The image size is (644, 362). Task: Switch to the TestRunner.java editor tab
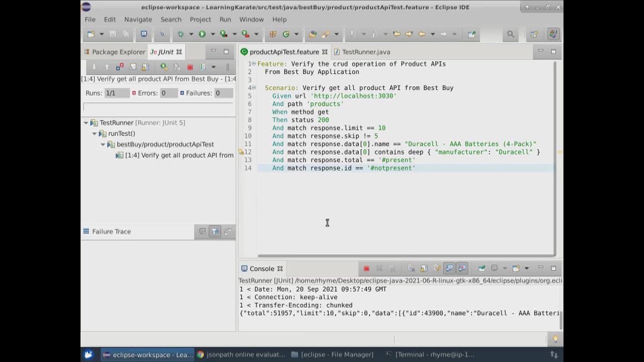(x=366, y=52)
